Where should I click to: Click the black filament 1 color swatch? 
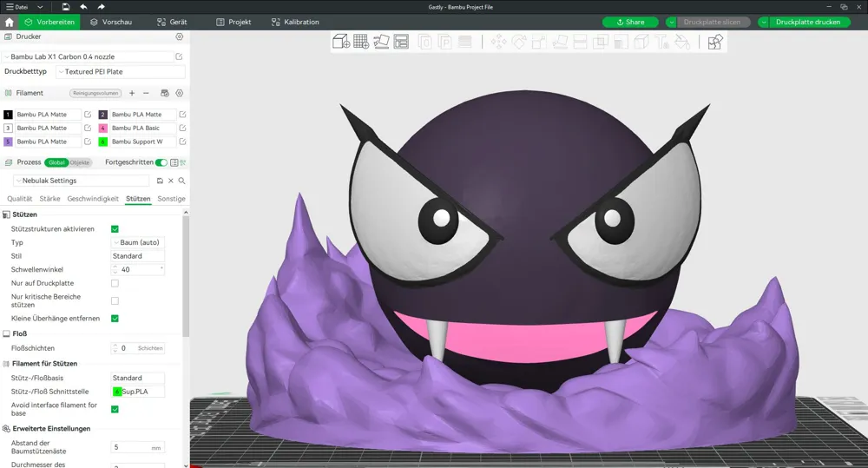point(8,115)
